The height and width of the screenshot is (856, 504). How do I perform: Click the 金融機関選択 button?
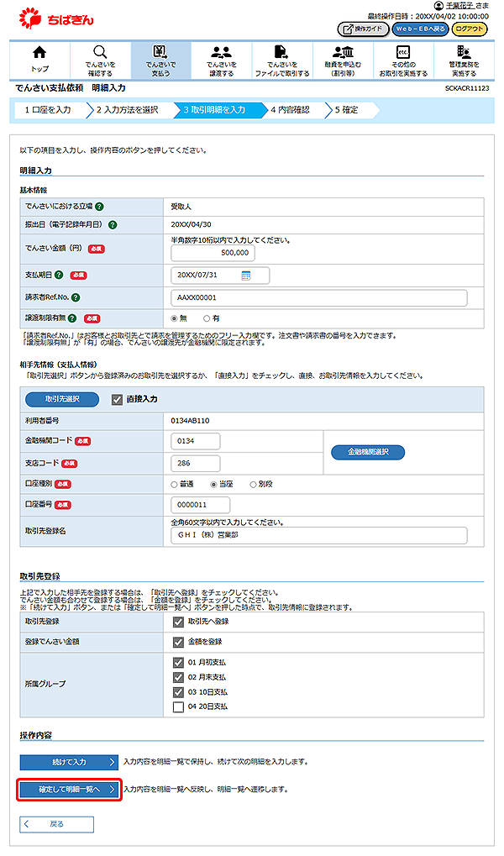[368, 452]
